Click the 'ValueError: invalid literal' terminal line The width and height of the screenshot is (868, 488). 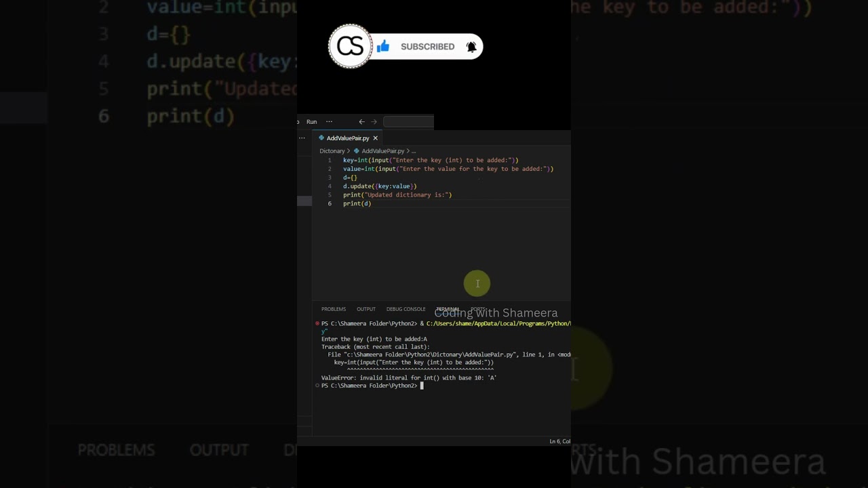click(x=409, y=378)
